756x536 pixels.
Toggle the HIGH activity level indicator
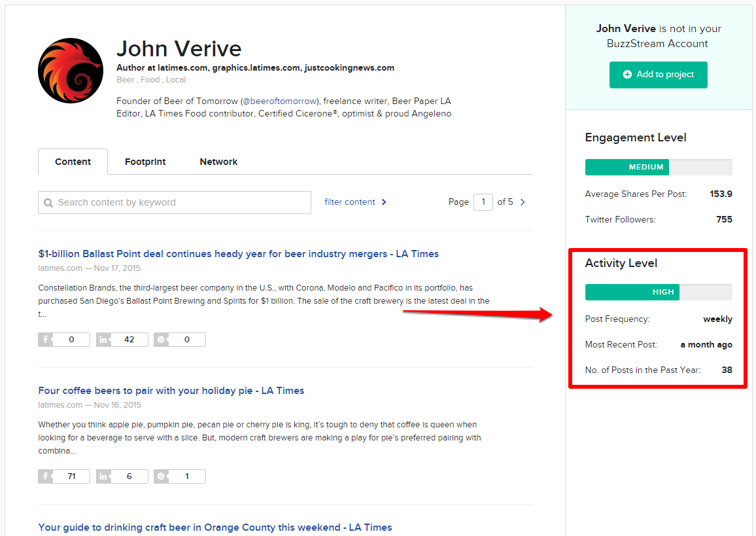pyautogui.click(x=632, y=292)
